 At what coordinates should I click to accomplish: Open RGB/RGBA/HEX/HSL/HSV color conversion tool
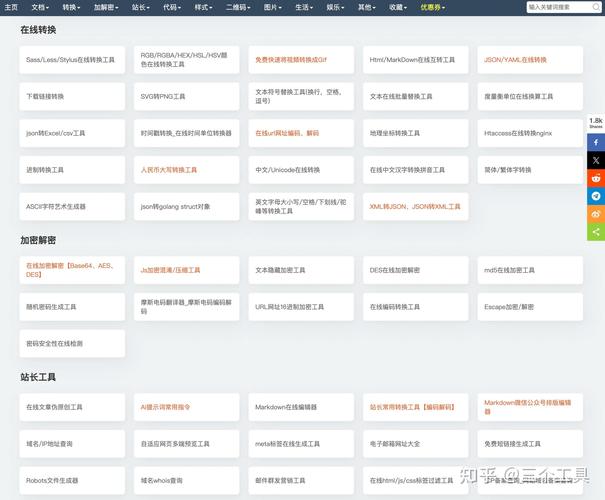coord(187,60)
